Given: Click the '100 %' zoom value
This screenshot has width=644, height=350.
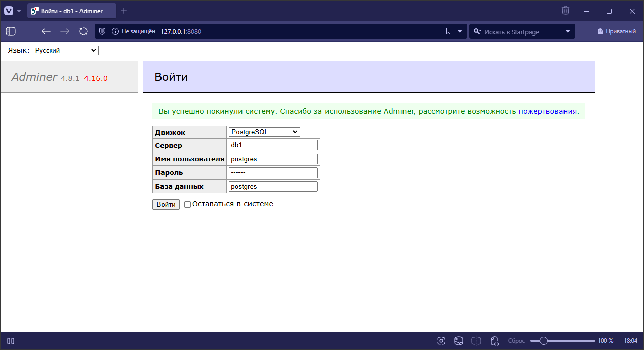Looking at the screenshot, I should [606, 341].
